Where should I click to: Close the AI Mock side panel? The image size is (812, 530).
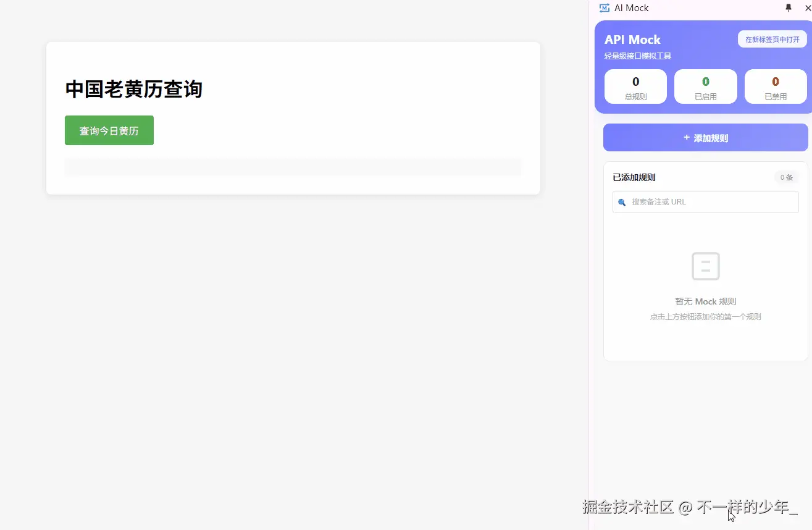(808, 7)
